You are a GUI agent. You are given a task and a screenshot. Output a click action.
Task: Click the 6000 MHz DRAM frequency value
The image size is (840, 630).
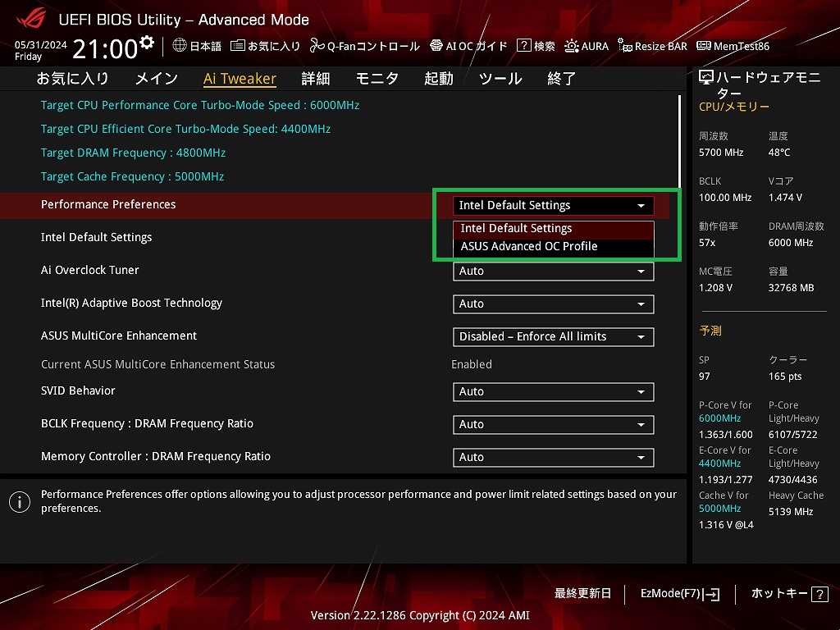click(791, 243)
